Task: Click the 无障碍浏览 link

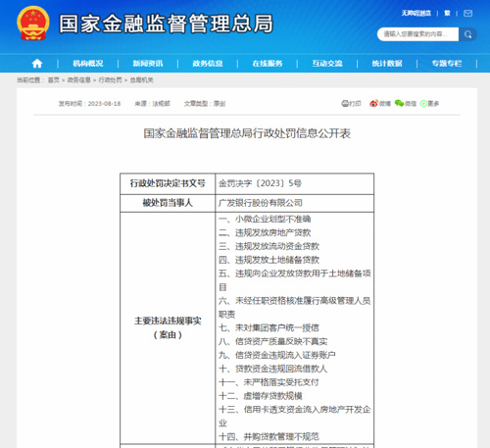Action: [x=416, y=13]
